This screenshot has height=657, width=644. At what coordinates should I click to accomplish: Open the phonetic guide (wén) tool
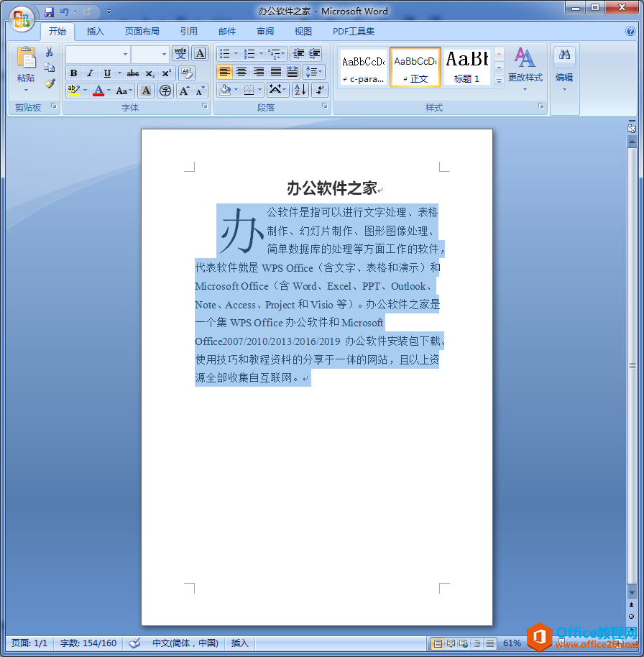pos(180,53)
